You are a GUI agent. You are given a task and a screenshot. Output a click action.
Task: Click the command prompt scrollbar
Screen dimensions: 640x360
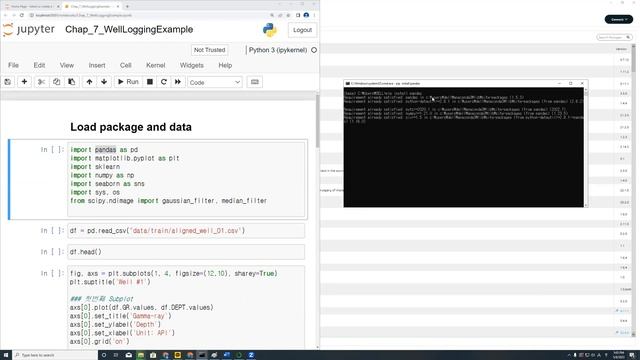[x=586, y=147]
